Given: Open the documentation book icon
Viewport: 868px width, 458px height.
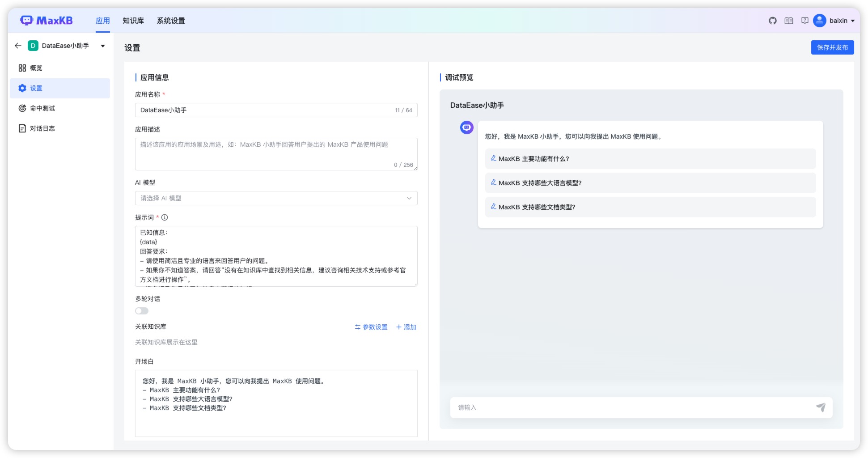Looking at the screenshot, I should (x=788, y=20).
